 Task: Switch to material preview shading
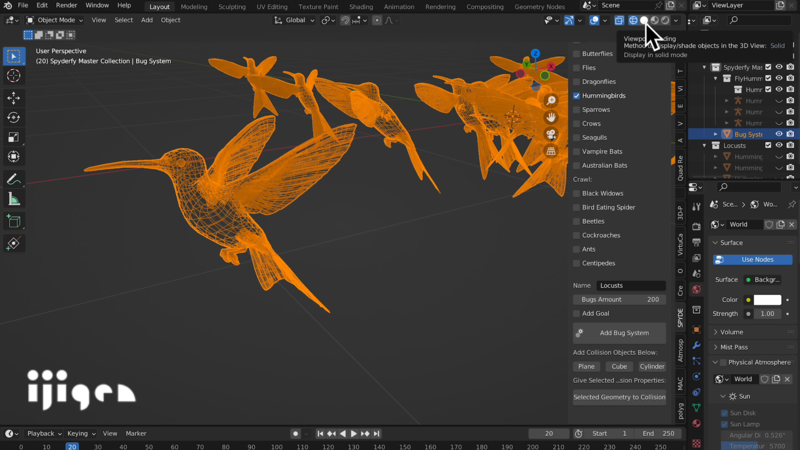pos(655,20)
